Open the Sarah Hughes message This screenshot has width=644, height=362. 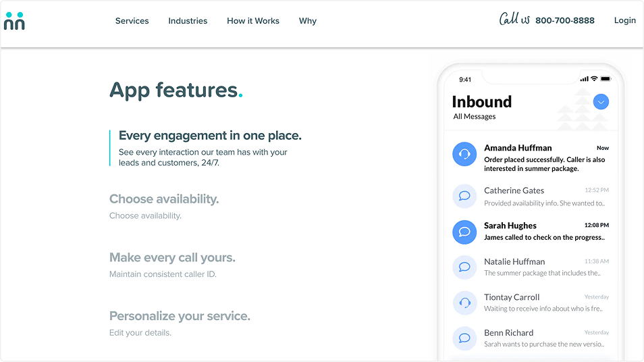[x=531, y=232]
